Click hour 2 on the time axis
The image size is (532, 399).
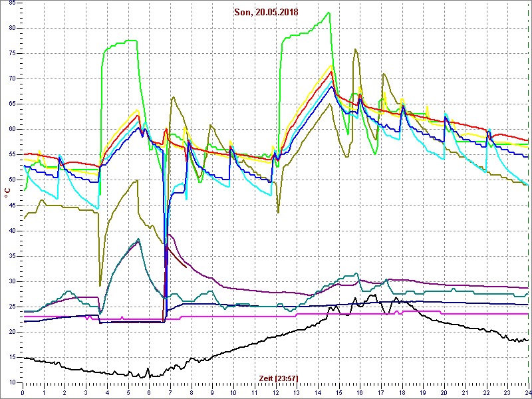pyautogui.click(x=65, y=392)
